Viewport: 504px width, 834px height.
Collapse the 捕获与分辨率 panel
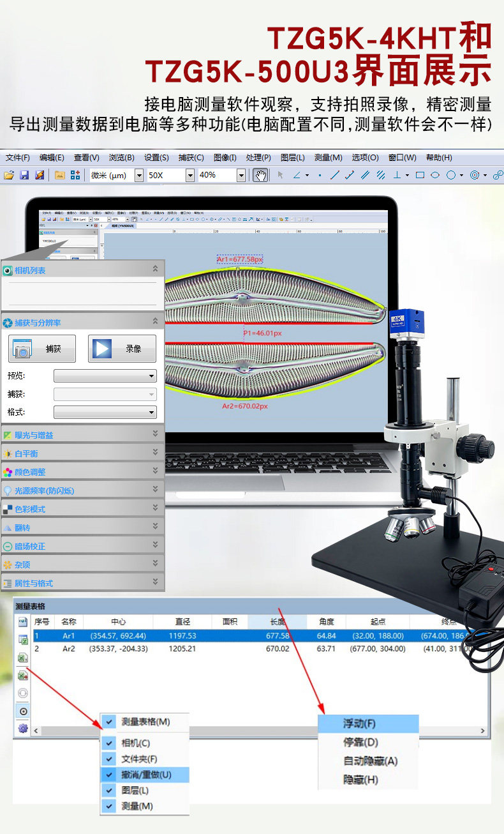pos(155,322)
